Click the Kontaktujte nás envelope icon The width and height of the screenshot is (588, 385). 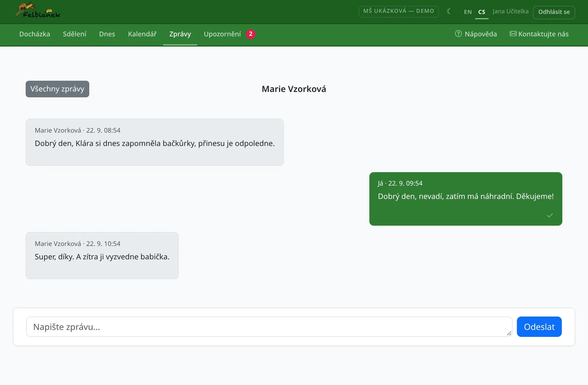[513, 34]
